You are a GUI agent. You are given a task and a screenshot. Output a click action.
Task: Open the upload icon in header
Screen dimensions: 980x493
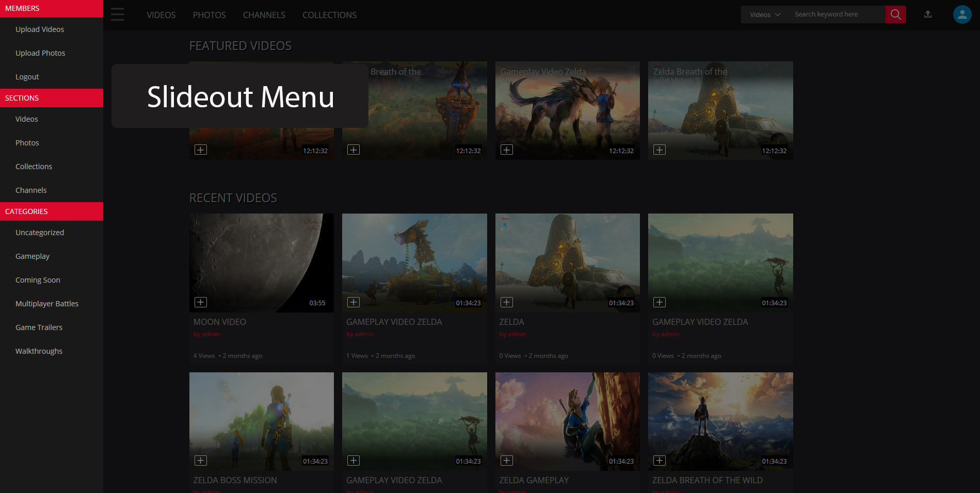pos(928,14)
